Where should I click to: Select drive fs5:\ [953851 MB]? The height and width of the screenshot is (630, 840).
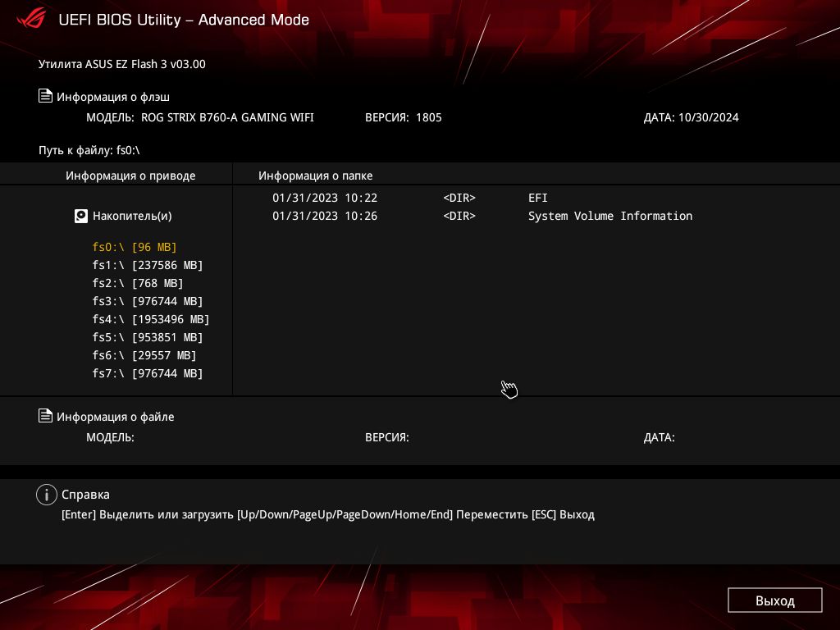pos(148,337)
